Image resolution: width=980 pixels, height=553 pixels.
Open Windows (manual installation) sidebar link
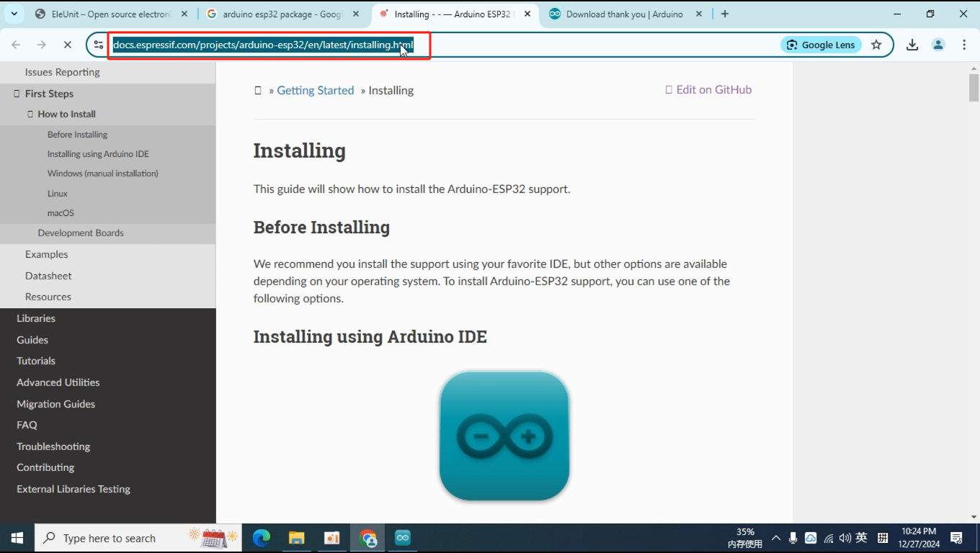click(102, 174)
